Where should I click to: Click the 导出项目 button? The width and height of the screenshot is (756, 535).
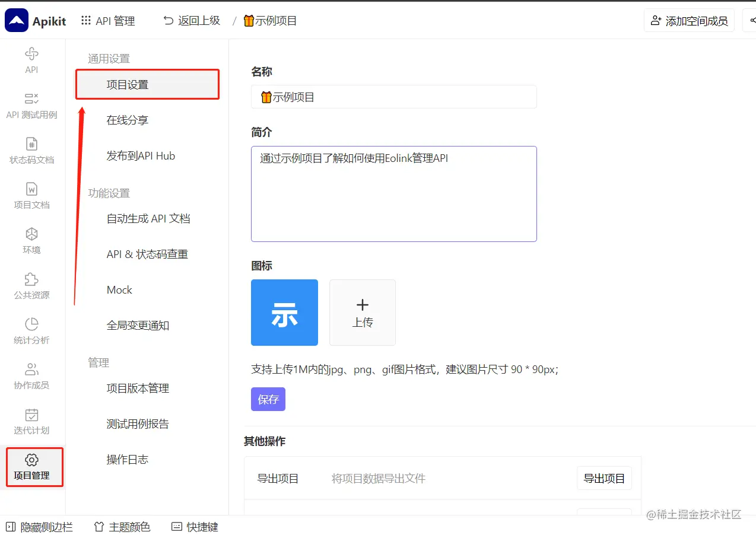pos(604,478)
